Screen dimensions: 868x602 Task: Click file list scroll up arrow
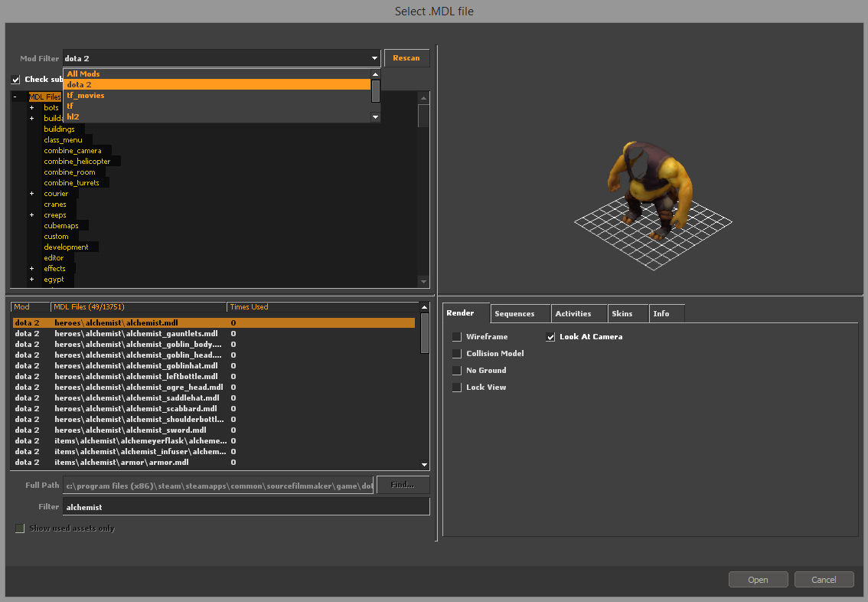pyautogui.click(x=425, y=307)
